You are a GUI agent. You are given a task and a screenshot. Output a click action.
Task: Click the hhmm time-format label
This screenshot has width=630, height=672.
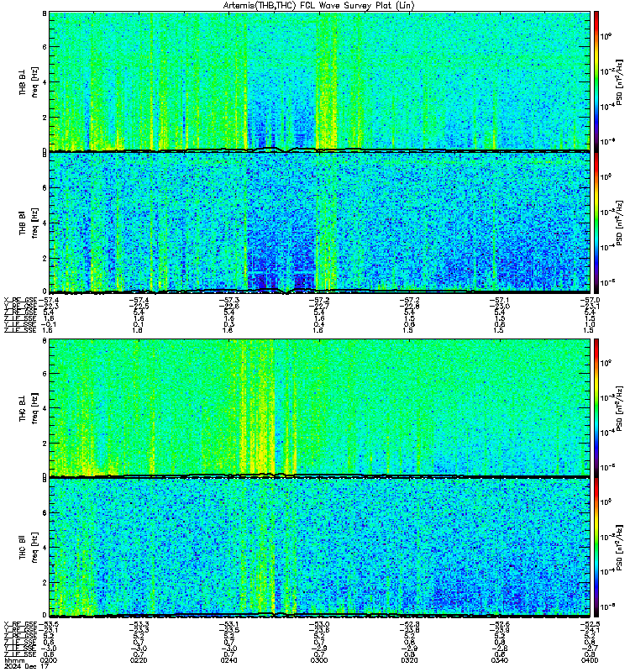pos(13,660)
